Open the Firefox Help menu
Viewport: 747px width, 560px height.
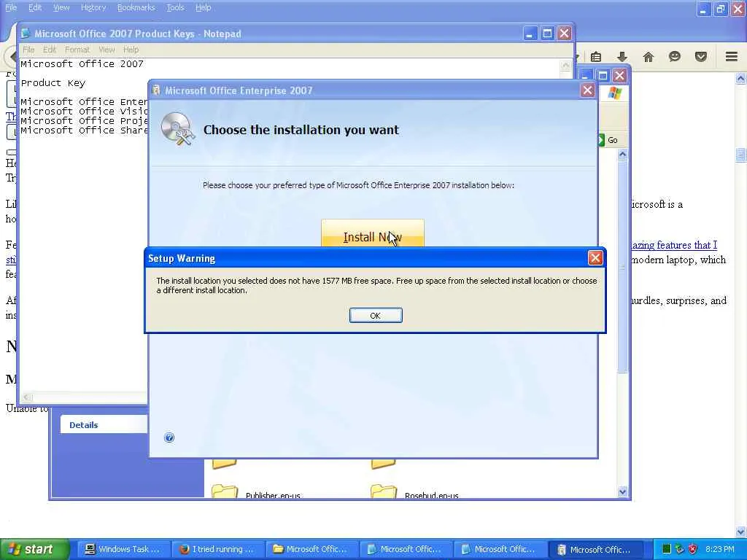204,7
